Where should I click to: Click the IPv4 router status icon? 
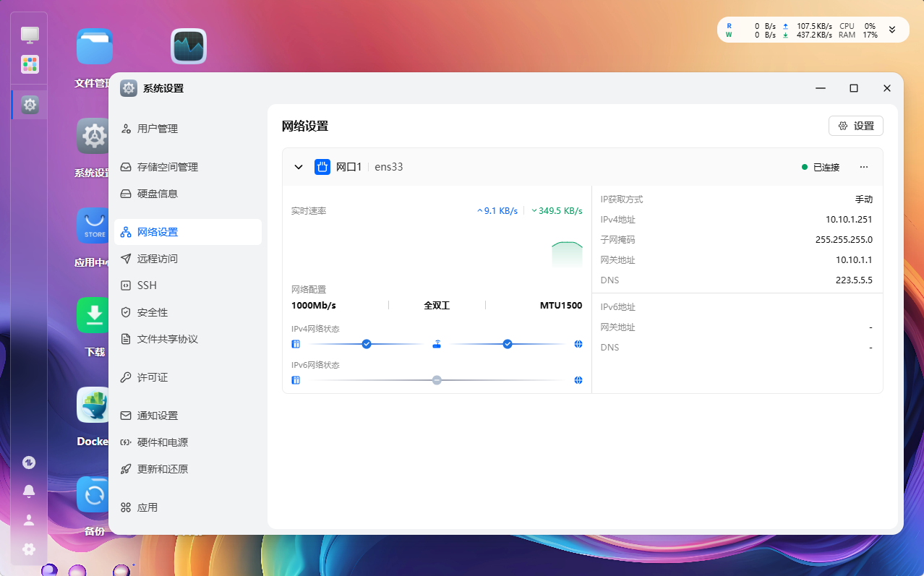point(437,344)
